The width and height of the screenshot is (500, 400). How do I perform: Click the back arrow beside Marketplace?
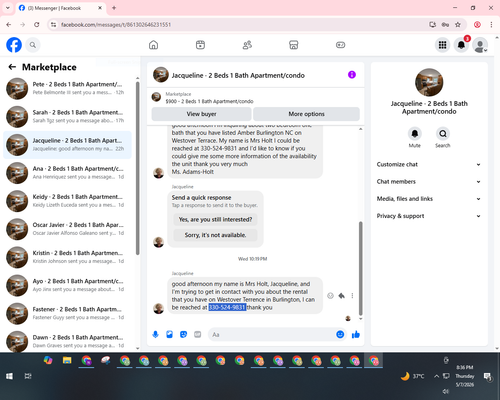click(12, 67)
